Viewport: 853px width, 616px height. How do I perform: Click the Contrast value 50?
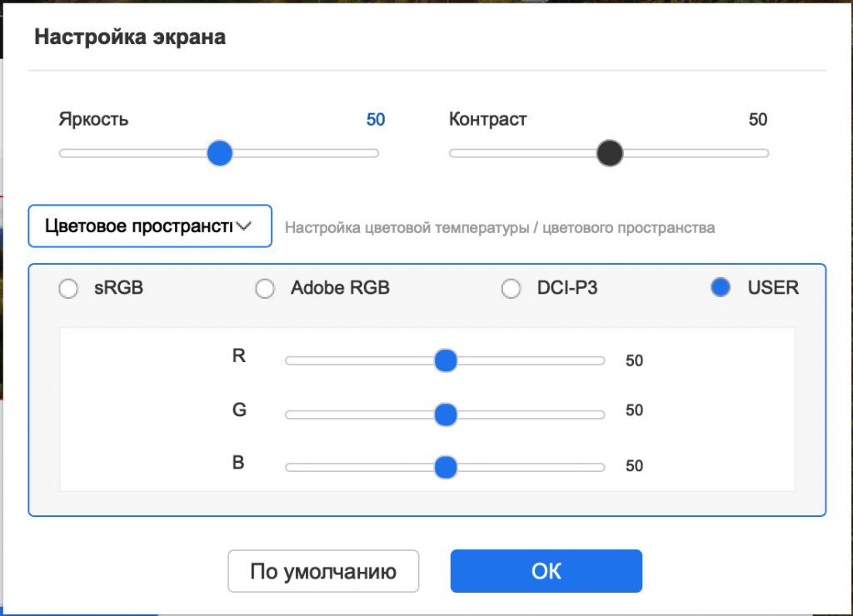757,120
